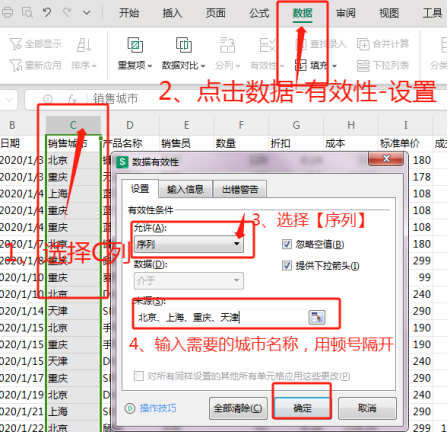Expand the 填充 fill dropdown arrow

334,66
